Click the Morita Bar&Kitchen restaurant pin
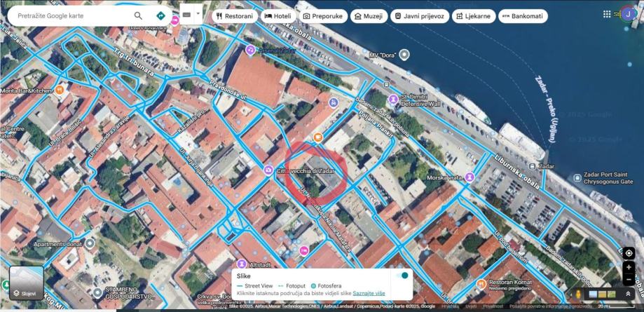 tap(59, 90)
